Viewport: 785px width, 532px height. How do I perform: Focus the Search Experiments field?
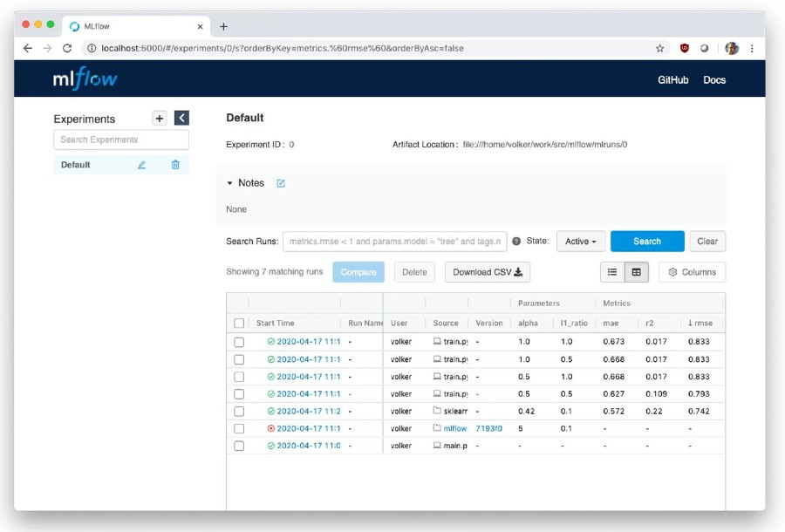[x=121, y=140]
